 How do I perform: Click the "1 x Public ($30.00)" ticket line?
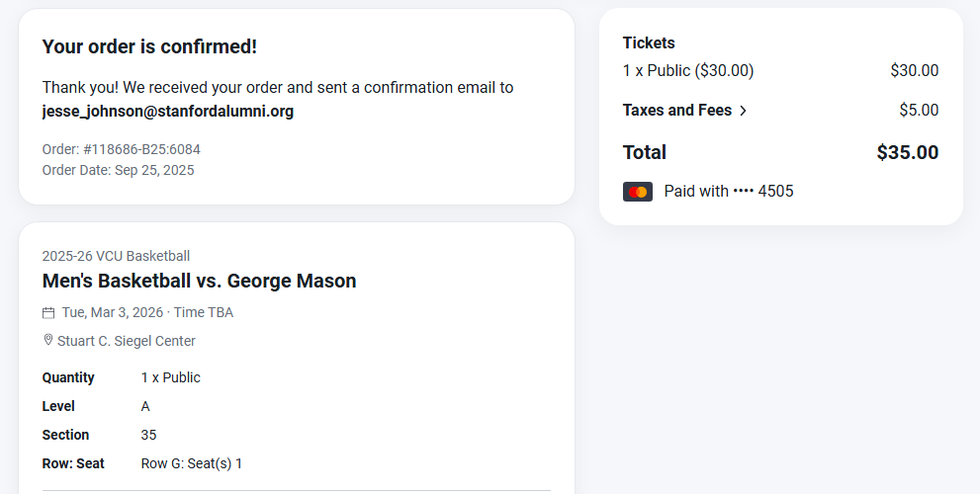pyautogui.click(x=688, y=71)
